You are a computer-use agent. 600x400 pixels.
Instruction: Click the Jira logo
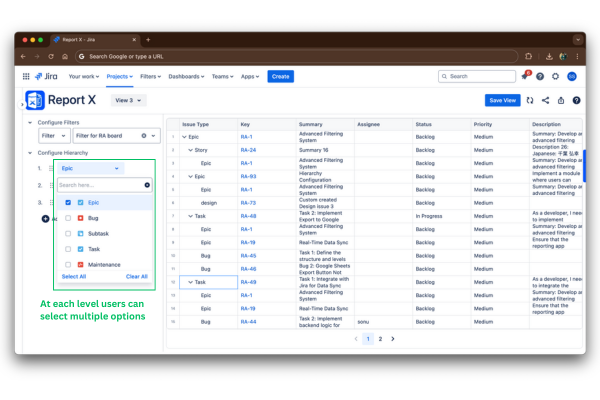point(46,77)
